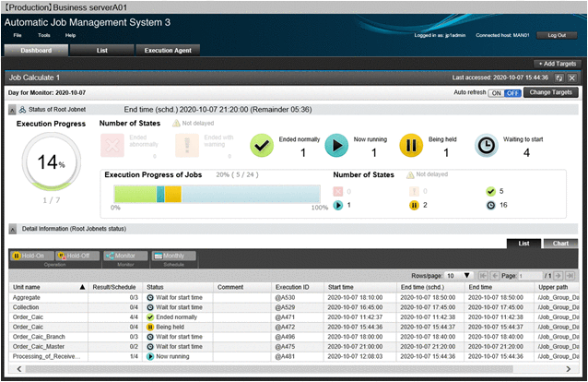
Task: Click the Ended normally checkmark icon
Action: click(263, 145)
